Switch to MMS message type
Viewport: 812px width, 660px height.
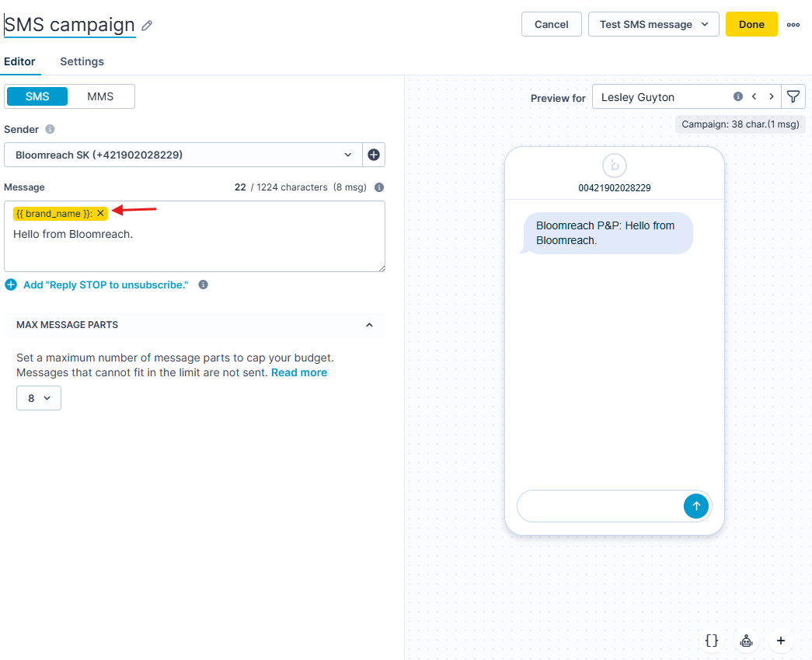[100, 96]
